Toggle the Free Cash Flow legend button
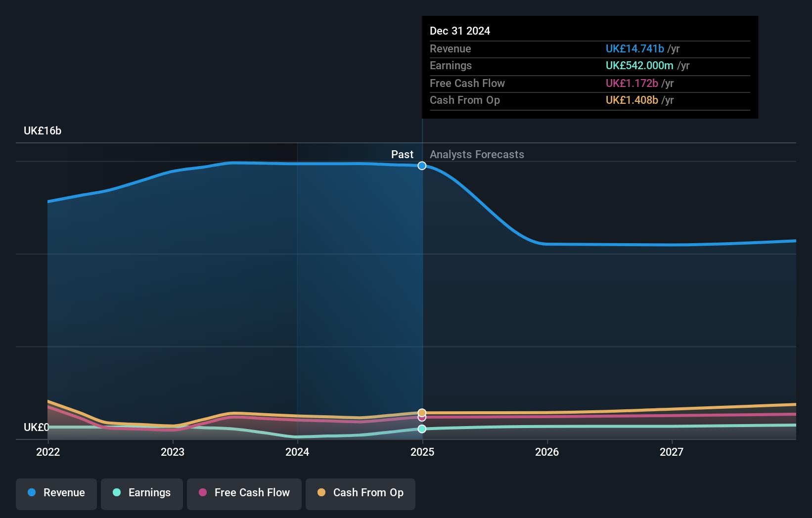This screenshot has width=812, height=518. tap(244, 494)
